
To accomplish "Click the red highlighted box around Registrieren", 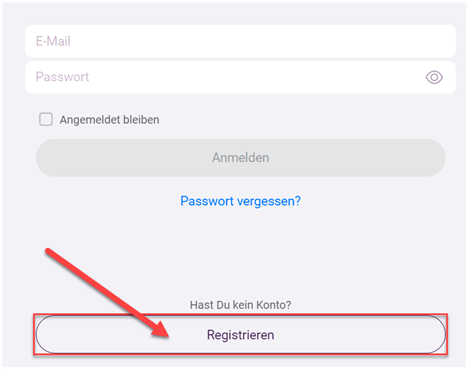I will click(x=240, y=334).
